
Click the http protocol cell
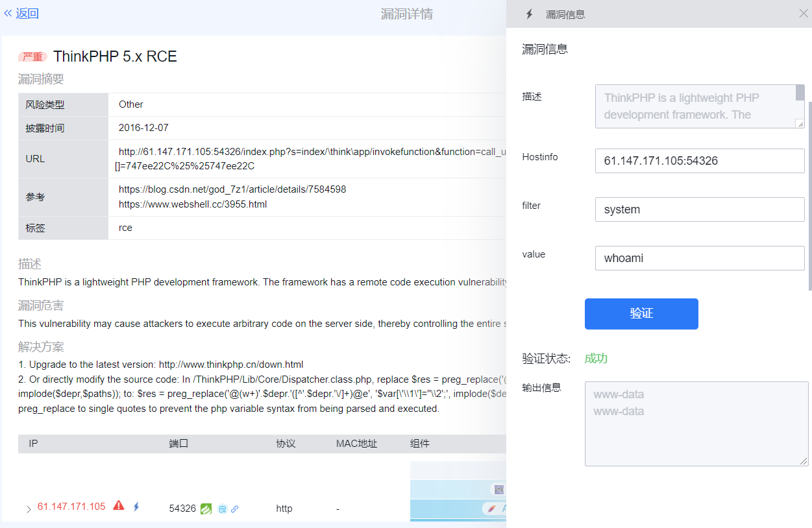tap(284, 509)
